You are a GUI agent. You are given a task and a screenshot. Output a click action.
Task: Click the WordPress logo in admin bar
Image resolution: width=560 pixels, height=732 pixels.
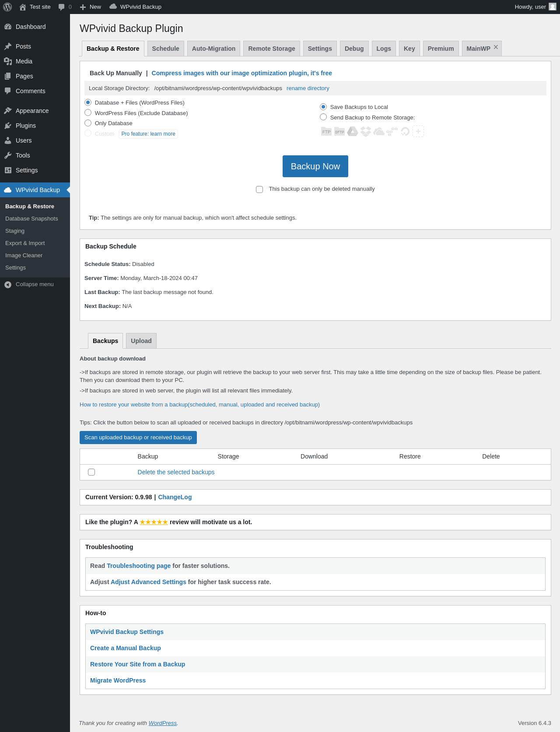click(7, 7)
